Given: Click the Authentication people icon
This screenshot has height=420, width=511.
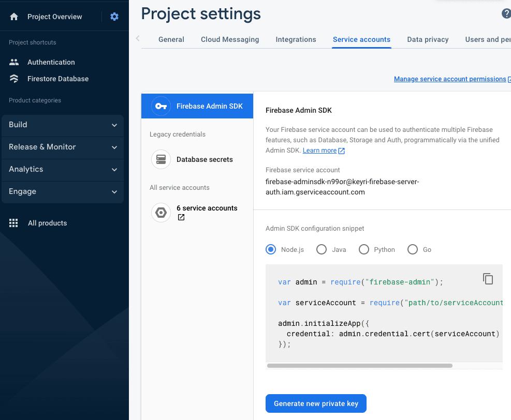Looking at the screenshot, I should [14, 62].
